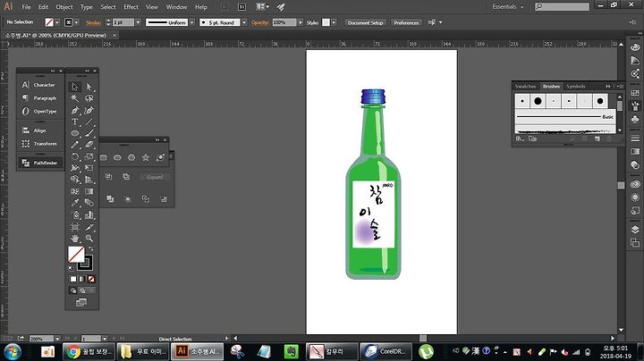Enable Draw Behind mode

click(82, 290)
